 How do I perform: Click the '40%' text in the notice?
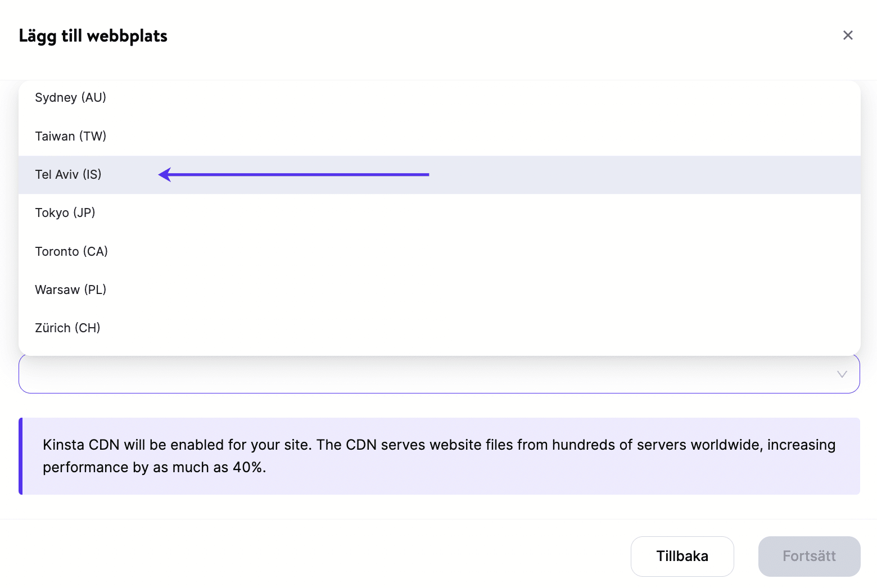248,468
